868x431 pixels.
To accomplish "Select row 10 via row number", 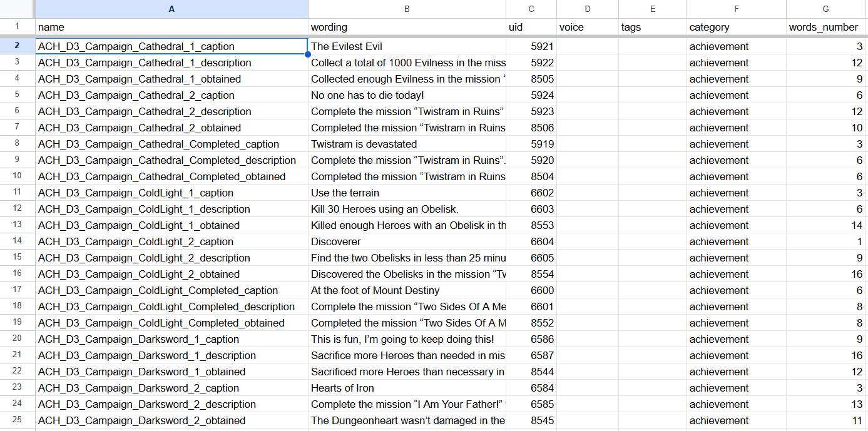I will click(x=18, y=176).
